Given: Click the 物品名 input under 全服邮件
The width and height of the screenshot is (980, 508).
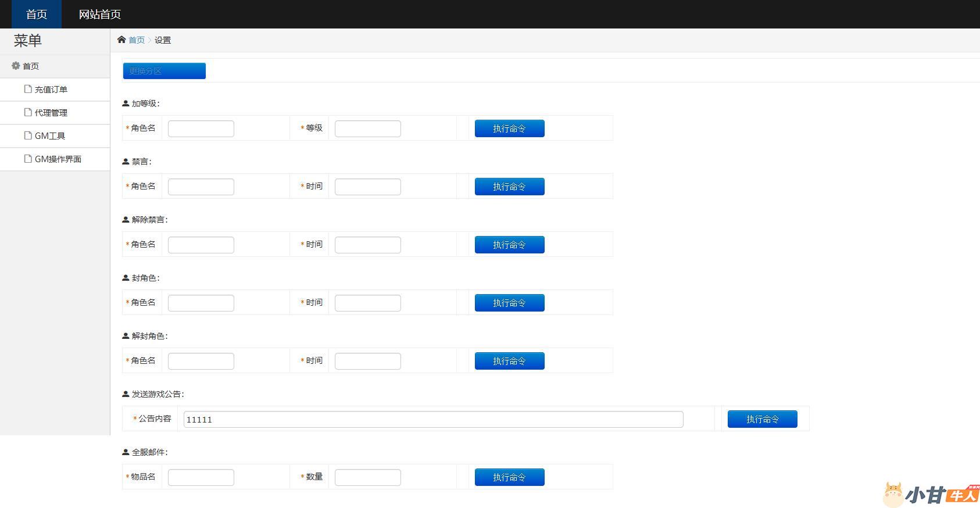Looking at the screenshot, I should [201, 477].
